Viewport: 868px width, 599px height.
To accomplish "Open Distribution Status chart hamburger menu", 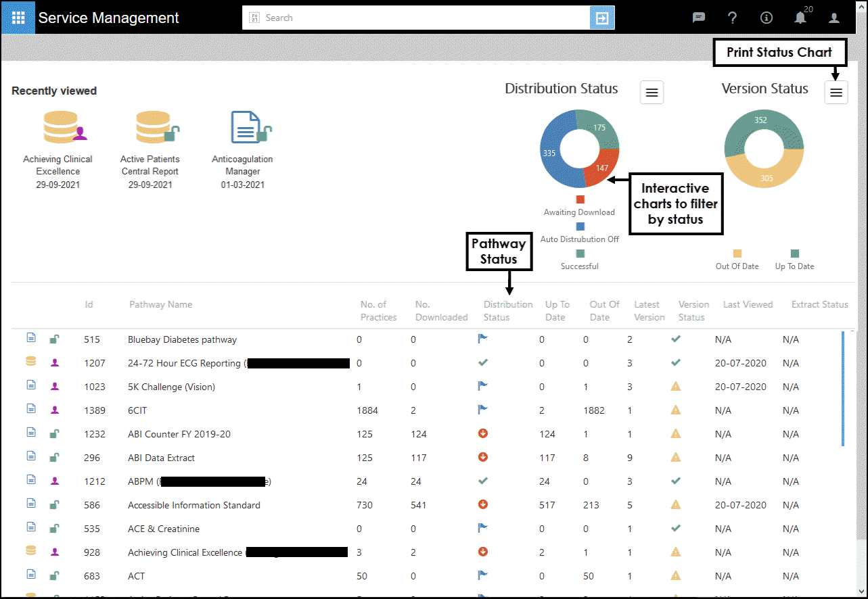I will (652, 93).
